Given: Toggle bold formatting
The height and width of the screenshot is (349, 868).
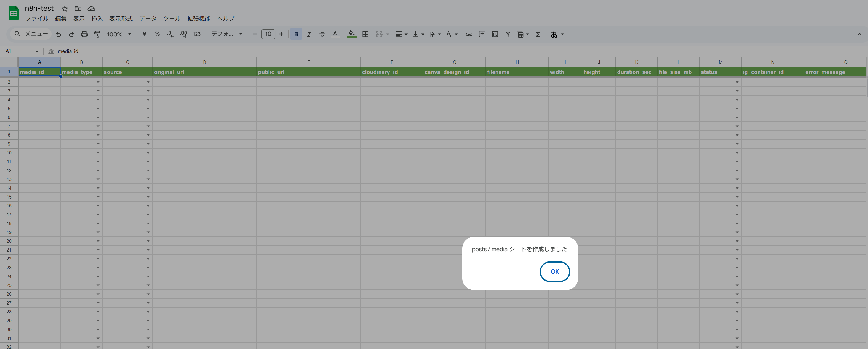Looking at the screenshot, I should tap(296, 35).
